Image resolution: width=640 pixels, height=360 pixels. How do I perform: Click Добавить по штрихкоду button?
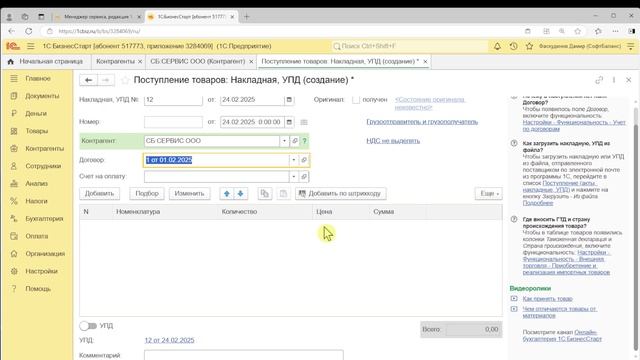[340, 193]
